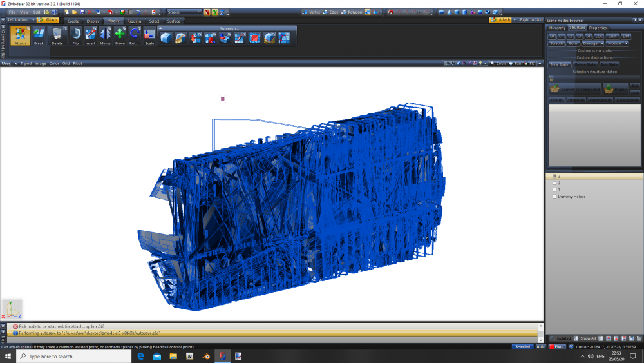The height and width of the screenshot is (363, 644).
Task: Toggle the Y axis constraint button
Action: (x=214, y=12)
